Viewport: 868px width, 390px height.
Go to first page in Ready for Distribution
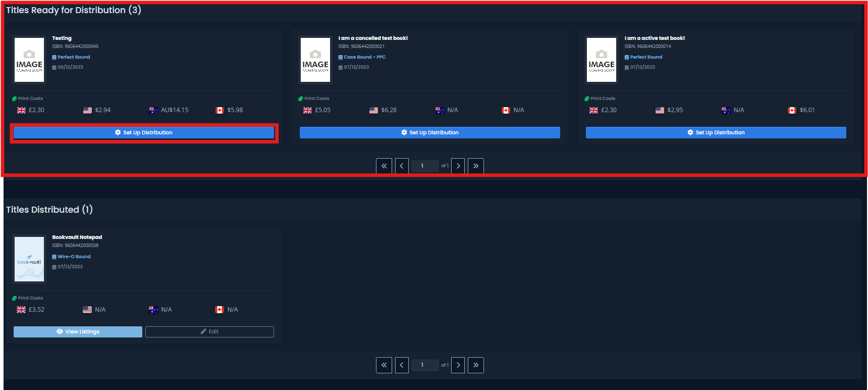click(x=384, y=166)
